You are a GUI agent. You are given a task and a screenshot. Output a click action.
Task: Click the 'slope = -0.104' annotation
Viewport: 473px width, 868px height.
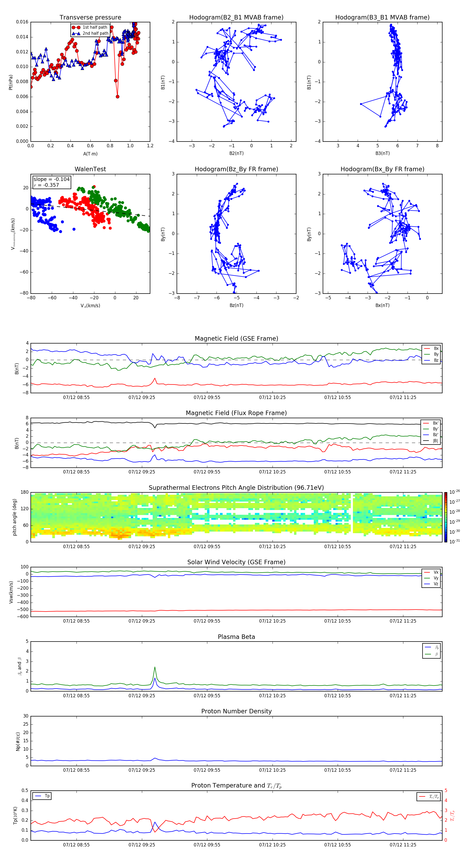(x=52, y=179)
